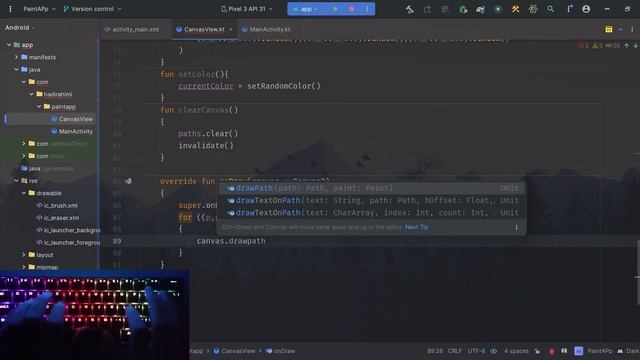Click line 89:26 position indicator
The image size is (640, 360).
click(x=435, y=351)
